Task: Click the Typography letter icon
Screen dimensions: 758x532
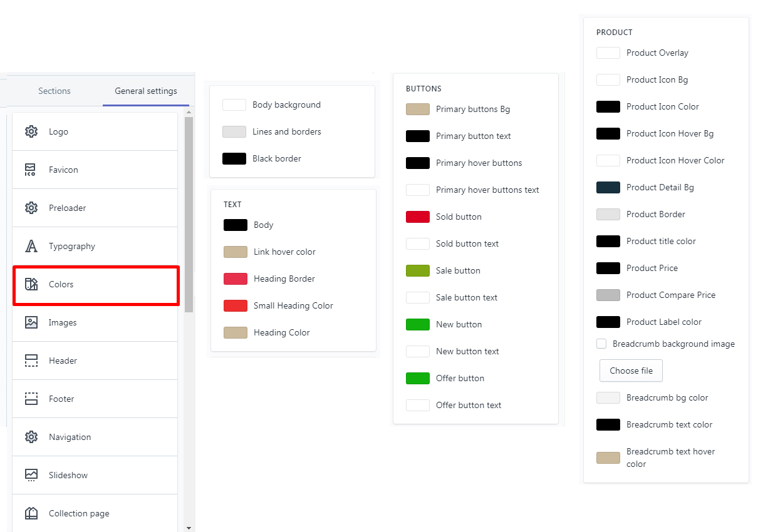Action: tap(31, 246)
